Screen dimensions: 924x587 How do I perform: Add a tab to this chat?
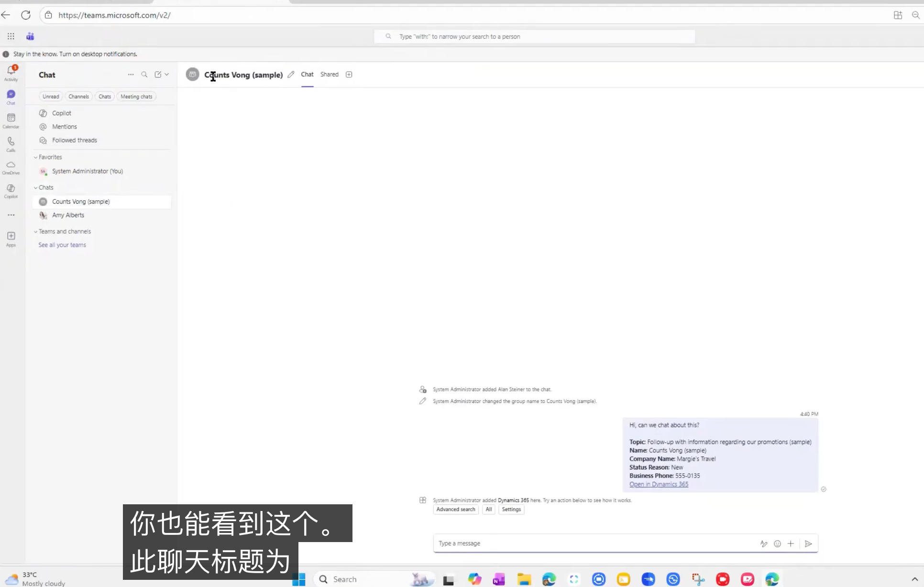349,75
